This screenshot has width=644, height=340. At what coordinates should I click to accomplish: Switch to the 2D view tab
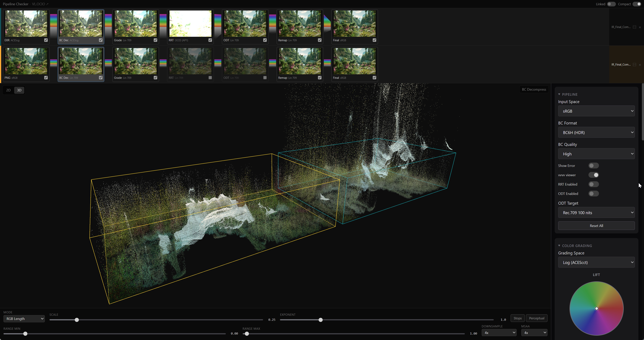click(x=9, y=90)
